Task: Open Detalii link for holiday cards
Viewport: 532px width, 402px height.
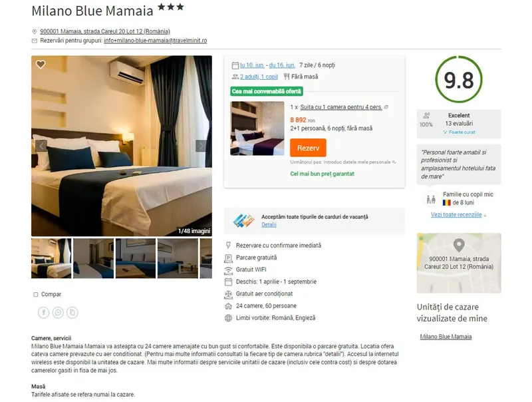Action: click(x=269, y=224)
